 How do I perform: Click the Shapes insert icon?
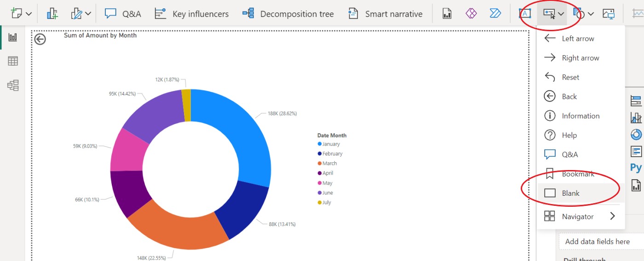click(x=579, y=14)
